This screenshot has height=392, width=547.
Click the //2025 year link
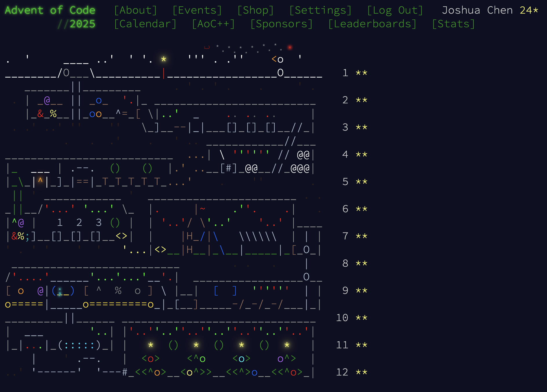pyautogui.click(x=76, y=24)
